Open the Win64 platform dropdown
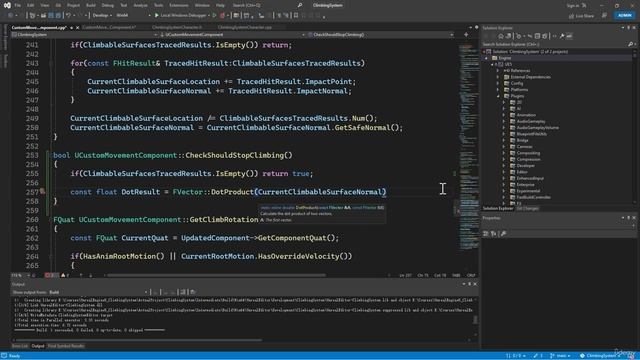Image resolution: width=640 pixels, height=360 pixels. tap(133, 16)
